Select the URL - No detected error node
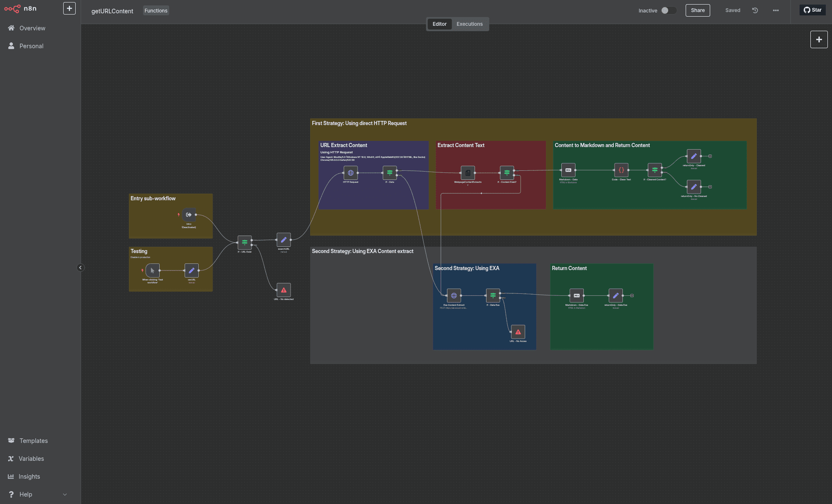Image resolution: width=832 pixels, height=504 pixels. 284,290
